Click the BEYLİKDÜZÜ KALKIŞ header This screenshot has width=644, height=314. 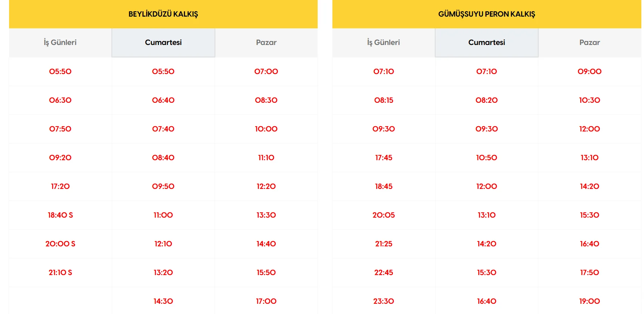coord(163,14)
